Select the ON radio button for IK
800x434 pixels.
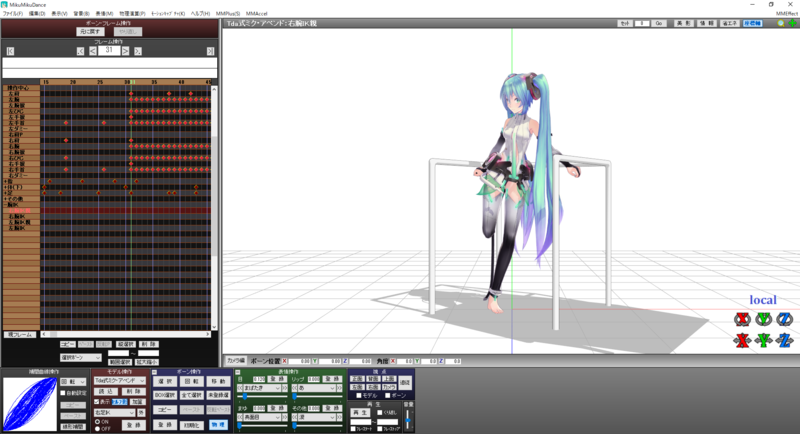click(x=97, y=422)
